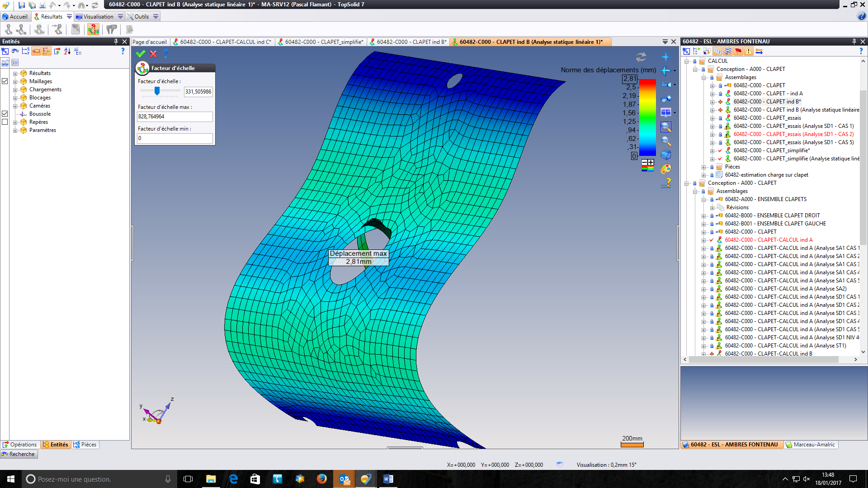Viewport: 868px width, 488px height.
Task: Toggle the tag display button in Entités toolbar
Action: click(x=36, y=51)
